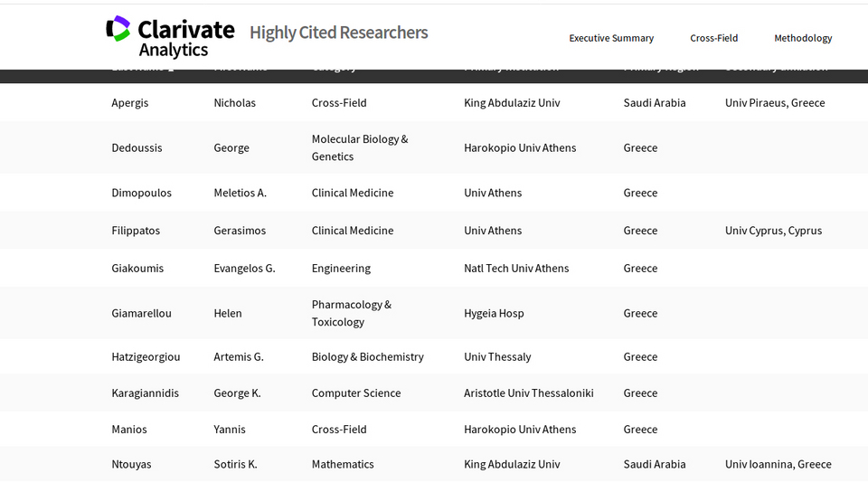Click Univ Ioannina, Greece secondary affiliation

778,464
